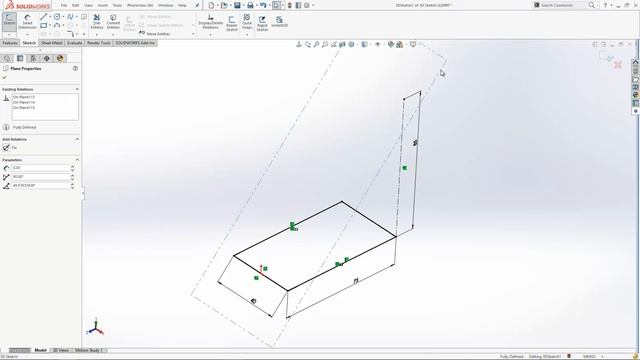Collapse Parameters section
The image size is (640, 360).
click(77, 160)
